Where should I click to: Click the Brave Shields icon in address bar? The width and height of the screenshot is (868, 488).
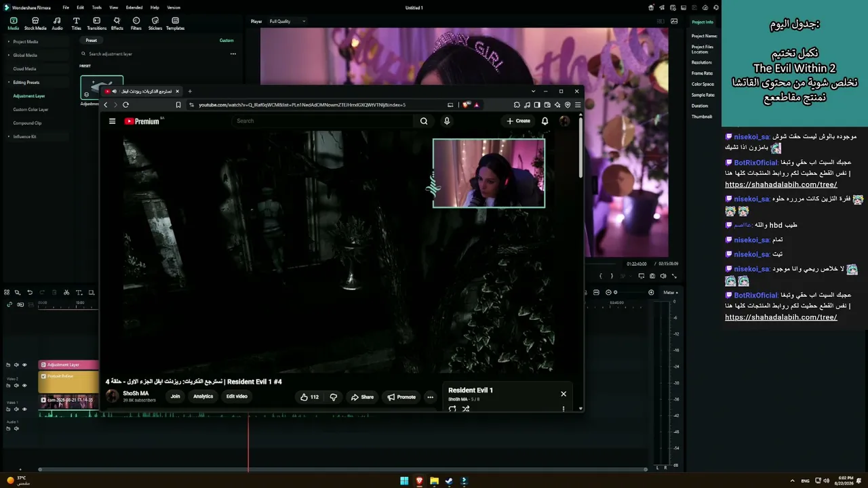[466, 105]
